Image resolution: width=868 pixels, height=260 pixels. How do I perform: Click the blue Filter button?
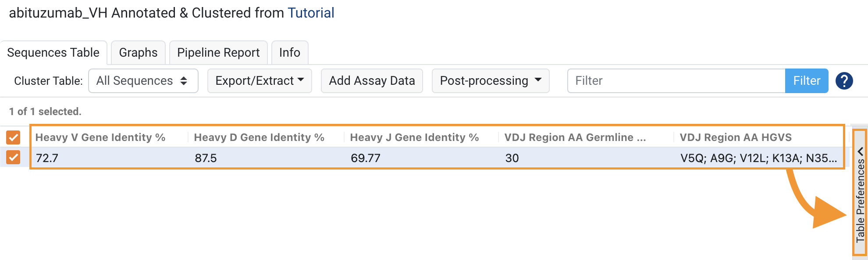(806, 81)
